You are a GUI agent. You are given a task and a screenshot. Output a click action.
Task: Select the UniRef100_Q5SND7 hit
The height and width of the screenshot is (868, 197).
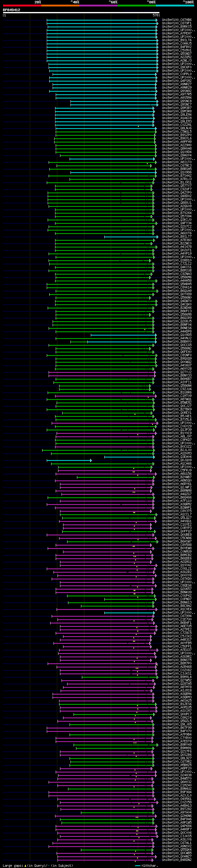(x=177, y=54)
